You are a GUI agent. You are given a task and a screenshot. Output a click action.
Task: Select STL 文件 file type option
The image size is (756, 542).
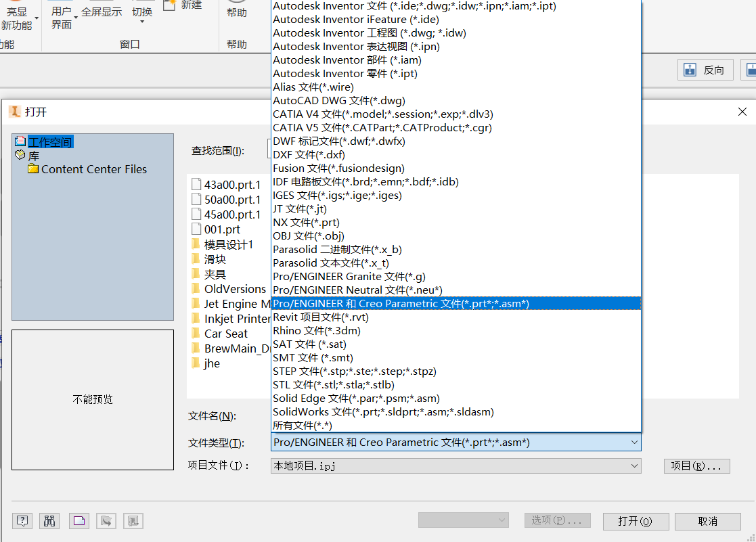coord(456,385)
